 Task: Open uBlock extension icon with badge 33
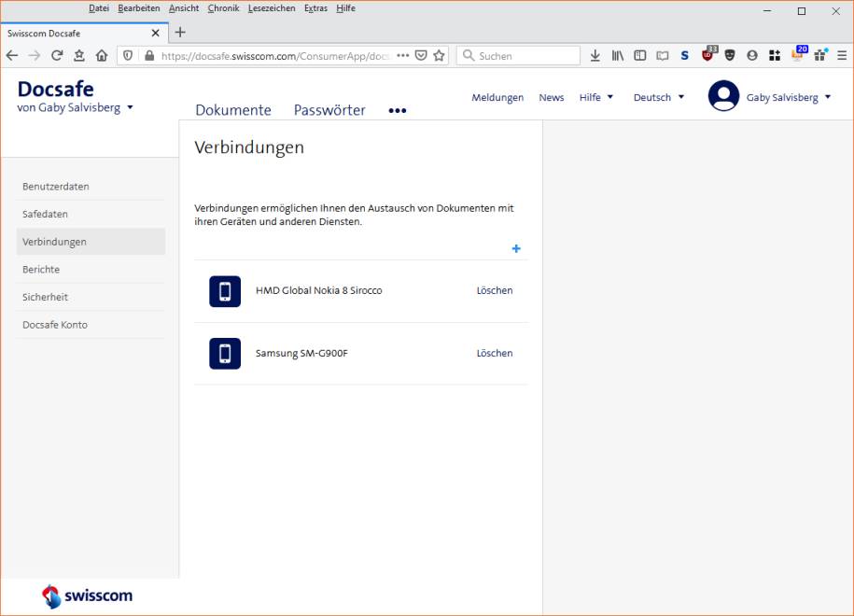tap(708, 54)
